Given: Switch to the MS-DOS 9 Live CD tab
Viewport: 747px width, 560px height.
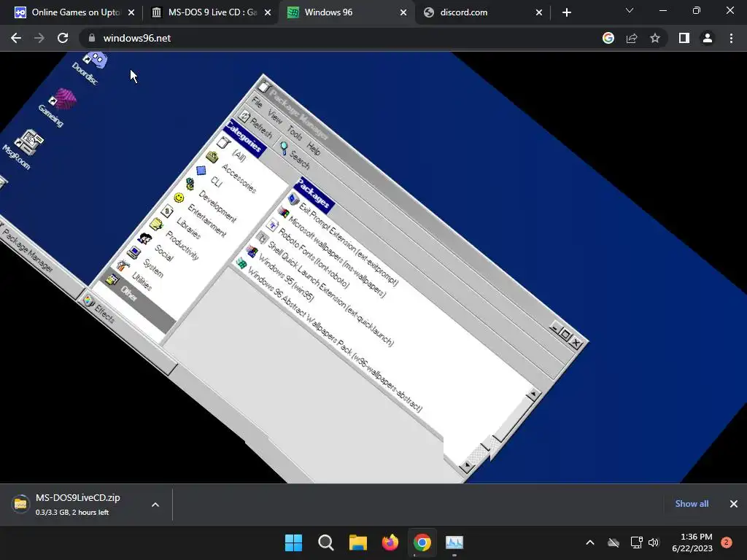Looking at the screenshot, I should tap(211, 12).
